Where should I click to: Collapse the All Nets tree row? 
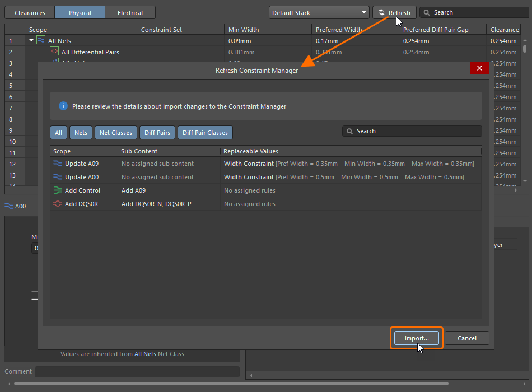coord(31,40)
